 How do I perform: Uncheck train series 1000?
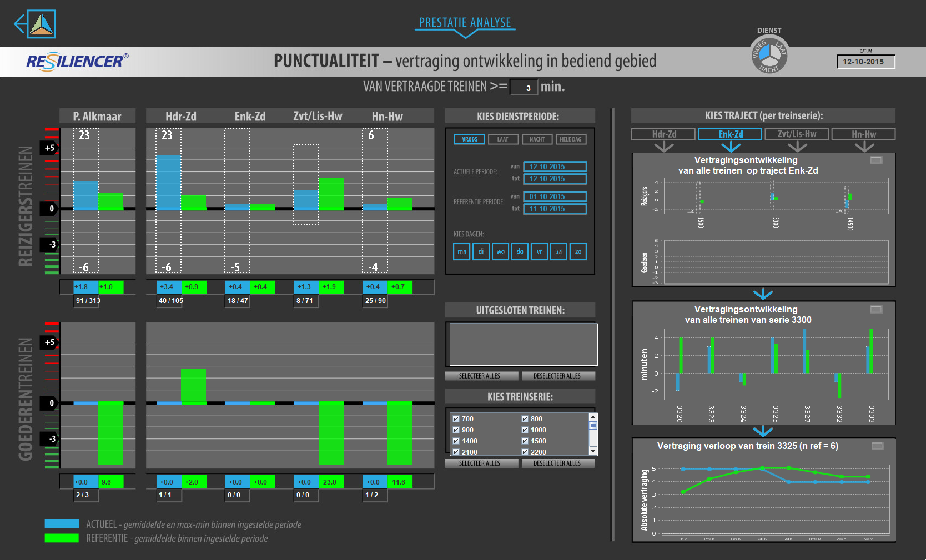pos(525,430)
